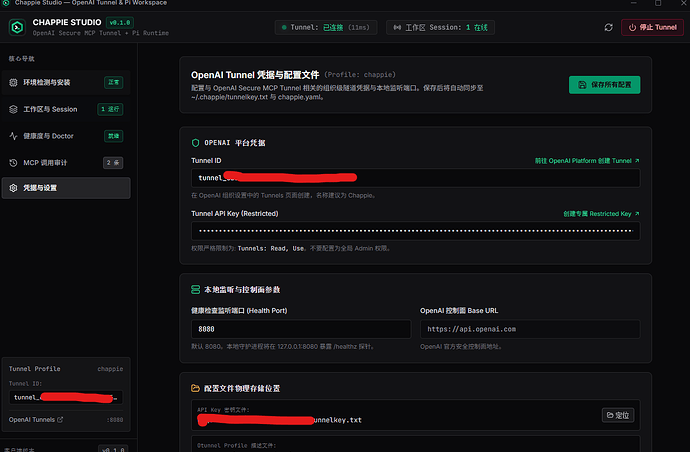Select 凭据与设置 navigation item
690x452 pixels.
click(x=66, y=188)
